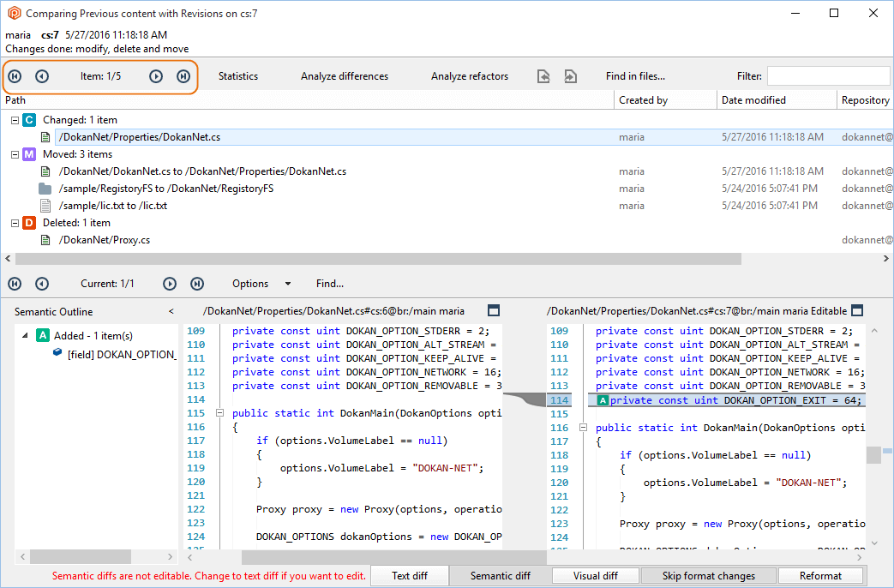Click the Added A badge in Semantic Outline

click(x=43, y=335)
